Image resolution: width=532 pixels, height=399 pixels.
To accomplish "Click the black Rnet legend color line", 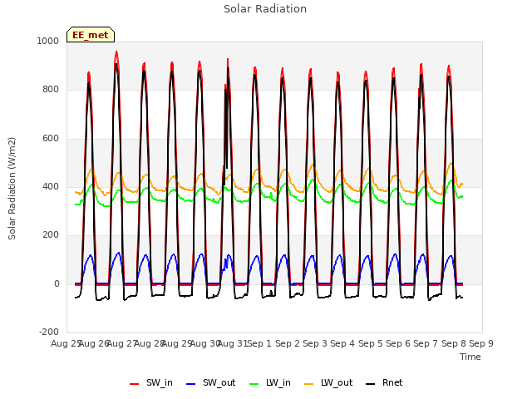I will [371, 384].
